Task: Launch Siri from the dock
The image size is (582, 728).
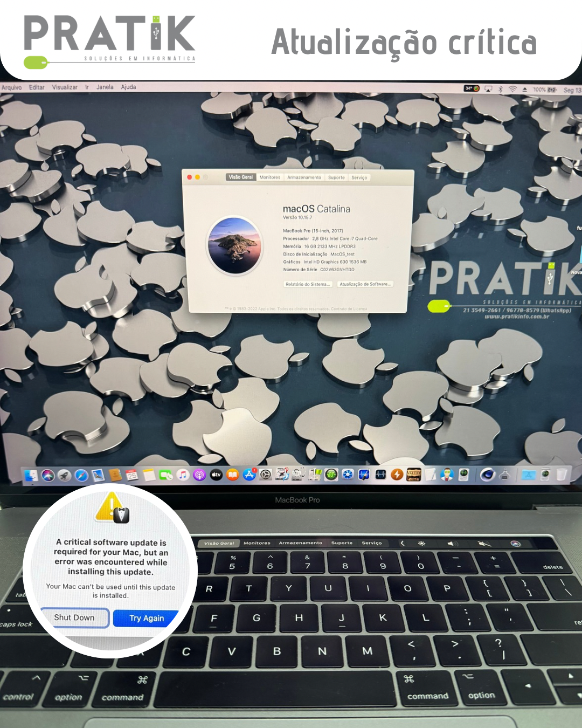Action: 48,475
